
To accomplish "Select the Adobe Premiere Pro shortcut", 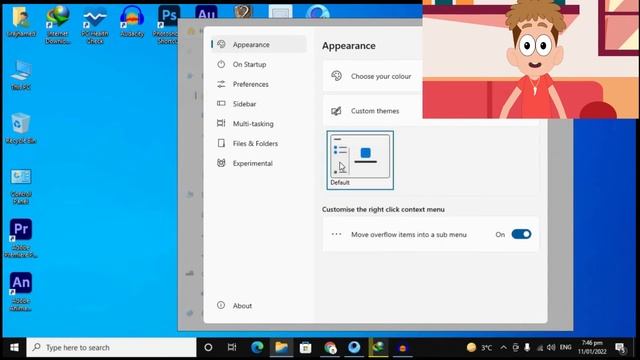I will click(x=21, y=239).
